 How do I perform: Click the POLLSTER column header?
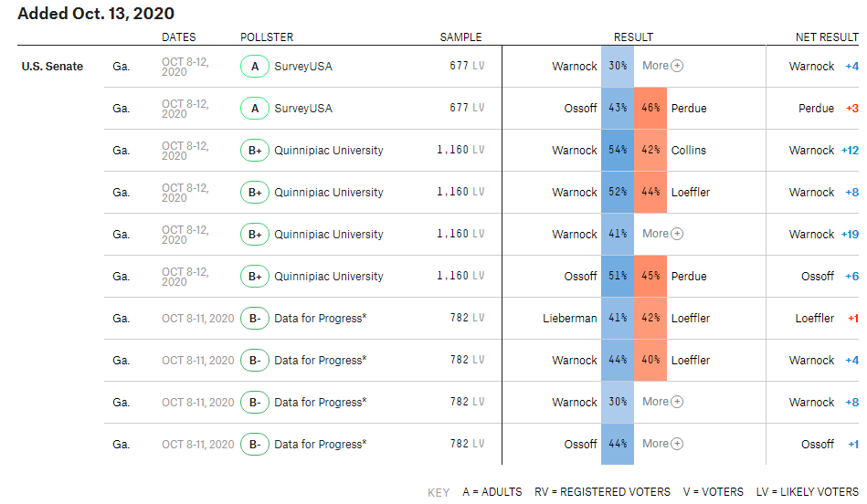coord(267,37)
